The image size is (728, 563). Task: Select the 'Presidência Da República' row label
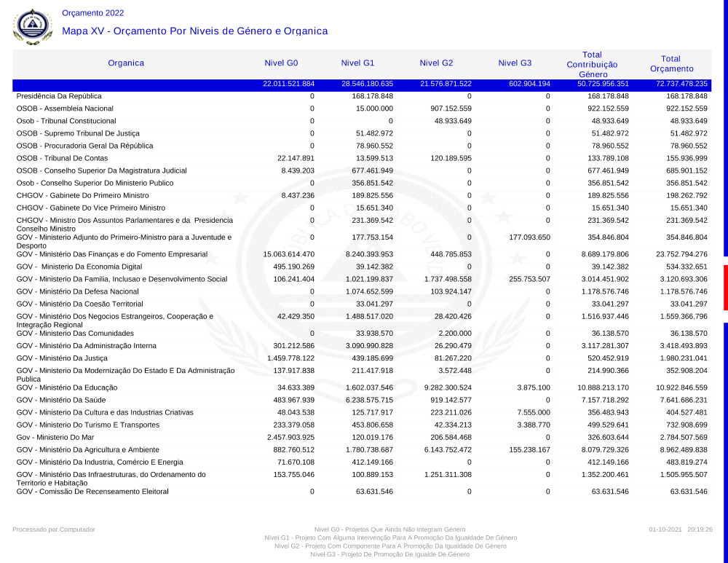pos(59,96)
